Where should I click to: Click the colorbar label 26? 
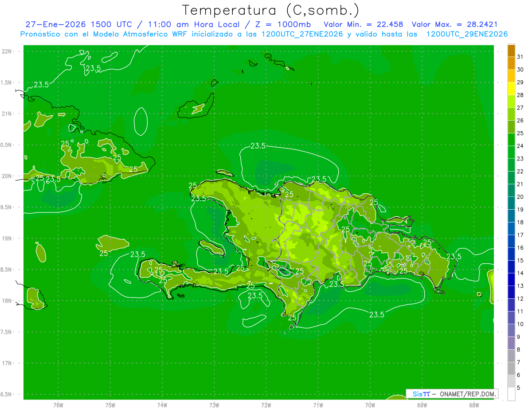click(520, 121)
